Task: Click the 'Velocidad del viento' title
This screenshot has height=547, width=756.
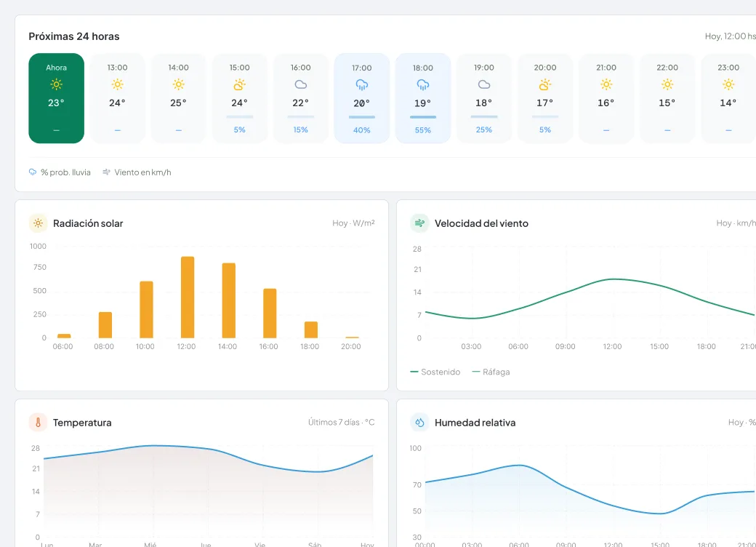Action: point(481,223)
